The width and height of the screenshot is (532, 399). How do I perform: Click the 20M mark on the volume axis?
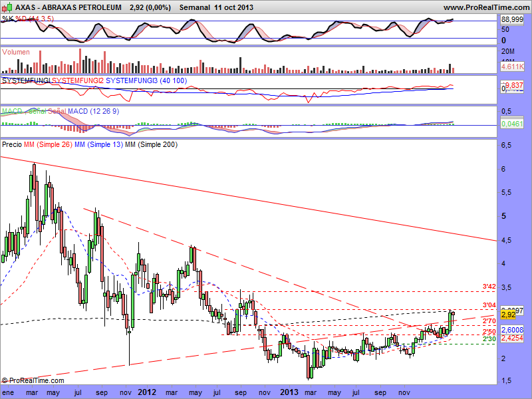[x=508, y=52]
